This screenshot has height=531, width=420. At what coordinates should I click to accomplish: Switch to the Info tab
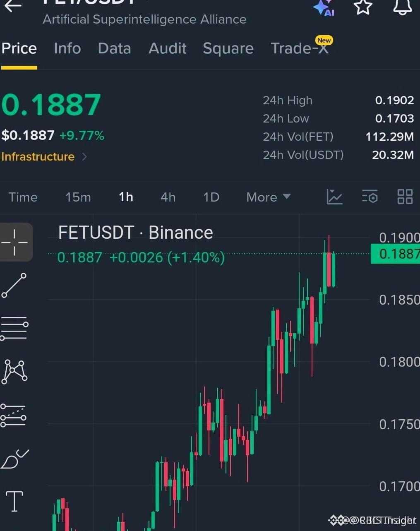coord(67,48)
